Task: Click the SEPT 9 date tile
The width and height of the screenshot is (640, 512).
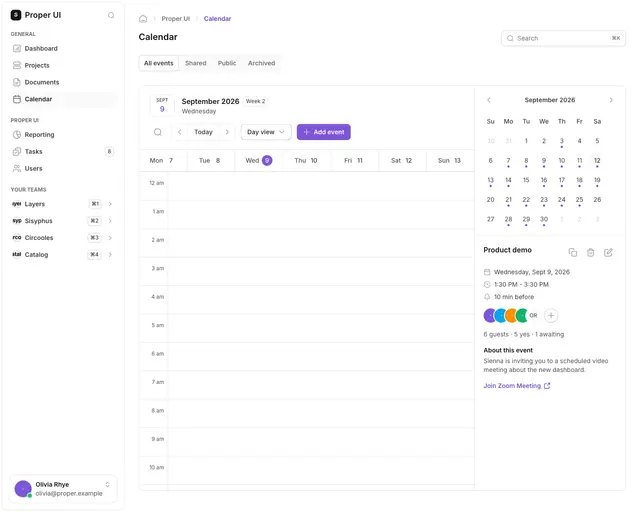Action: pos(162,105)
